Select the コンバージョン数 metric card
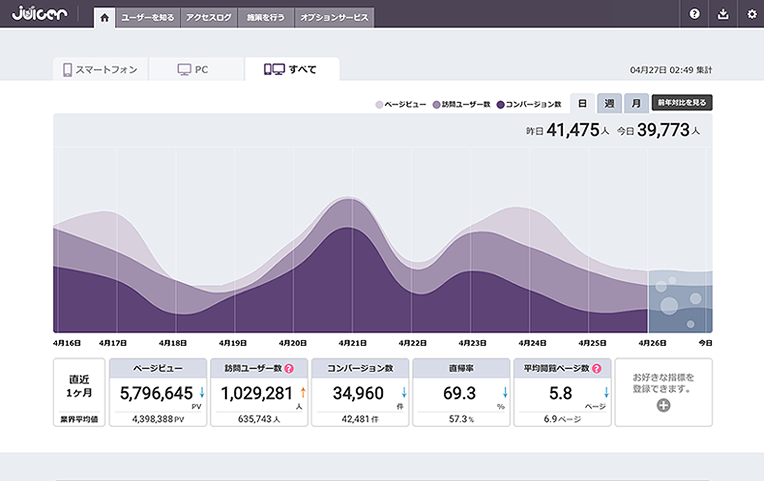 pos(360,393)
